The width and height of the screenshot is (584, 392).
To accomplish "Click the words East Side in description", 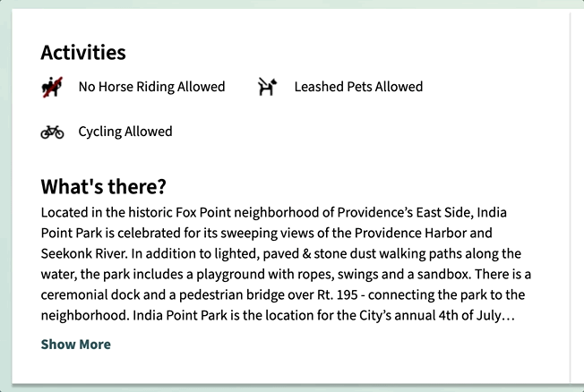I will 437,213.
